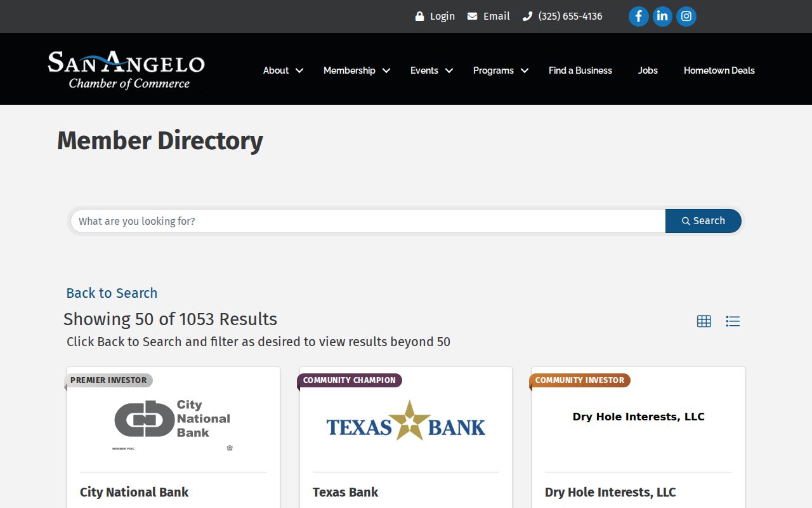
Task: Open the LinkedIn social icon
Action: [662, 17]
